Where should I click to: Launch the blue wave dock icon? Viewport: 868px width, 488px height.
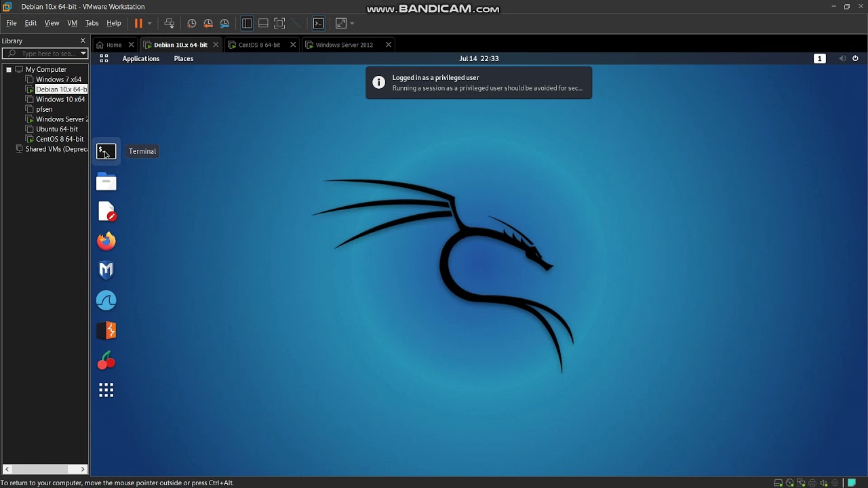coord(106,300)
